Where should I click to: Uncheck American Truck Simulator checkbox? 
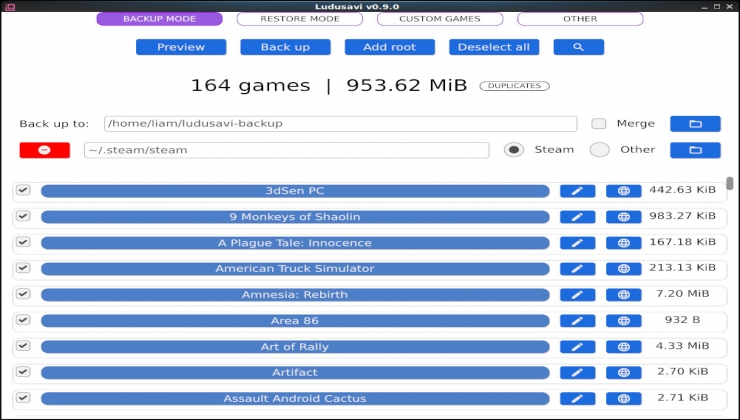(x=23, y=268)
